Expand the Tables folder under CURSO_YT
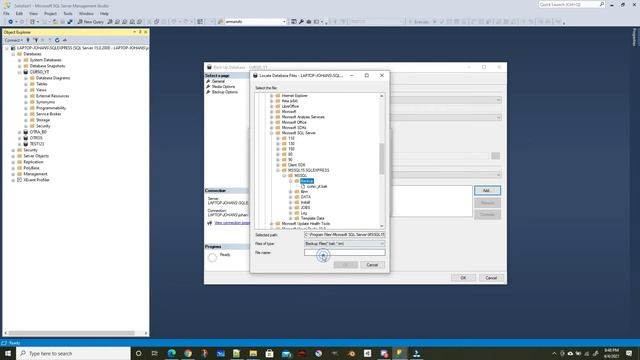The image size is (640, 360). [x=26, y=84]
